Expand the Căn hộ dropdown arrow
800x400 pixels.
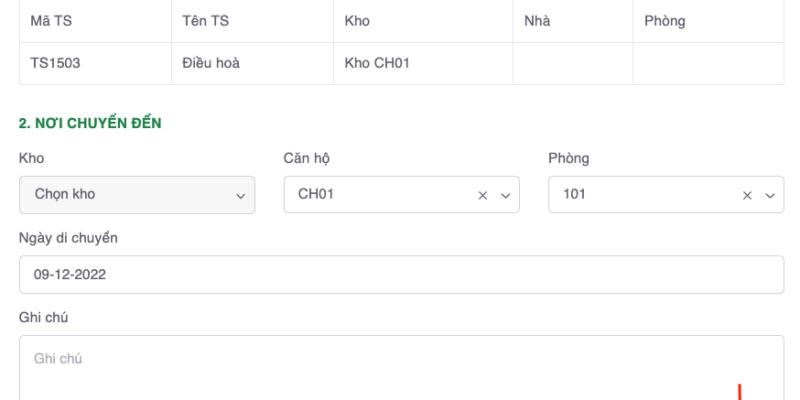point(505,196)
